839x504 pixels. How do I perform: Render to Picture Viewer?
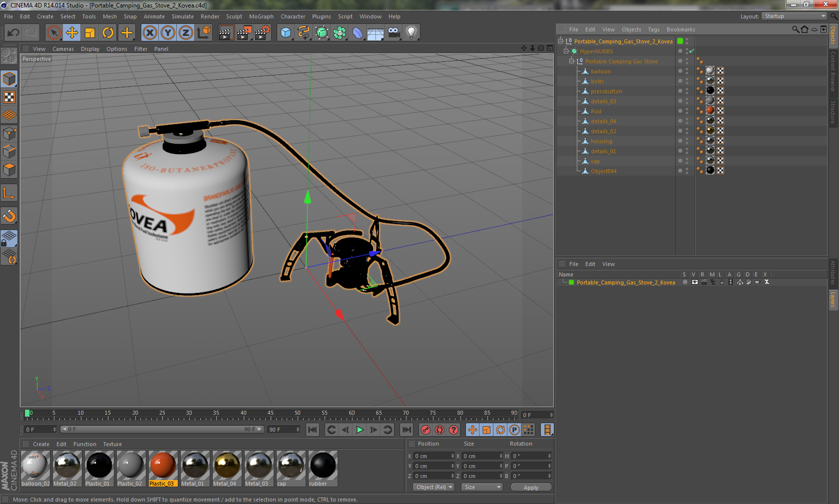click(x=244, y=33)
